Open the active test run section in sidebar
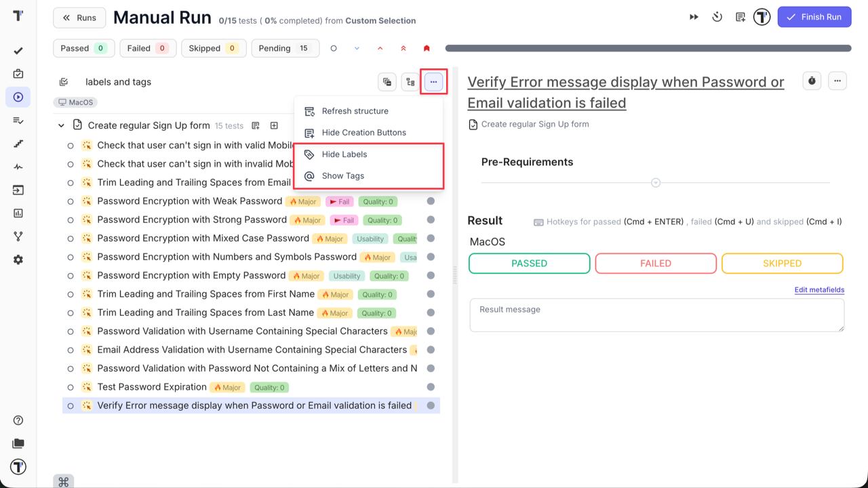Viewport: 868px width, 488px height. [x=18, y=97]
